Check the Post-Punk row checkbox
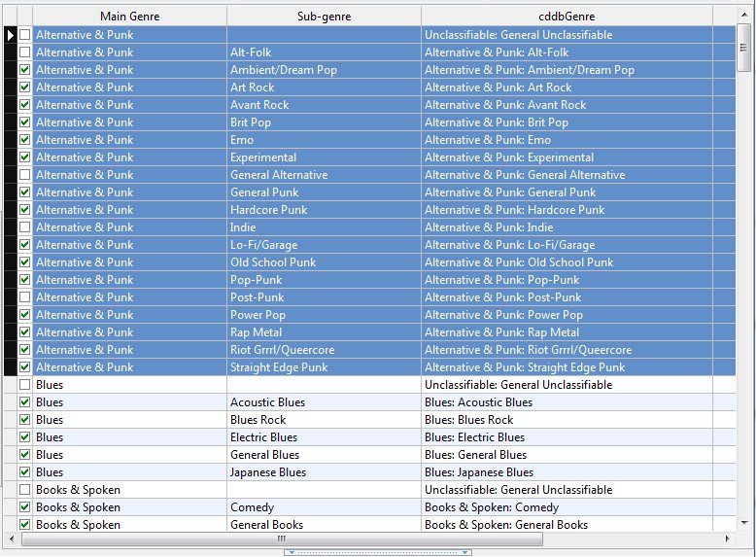756x557 pixels. [25, 297]
